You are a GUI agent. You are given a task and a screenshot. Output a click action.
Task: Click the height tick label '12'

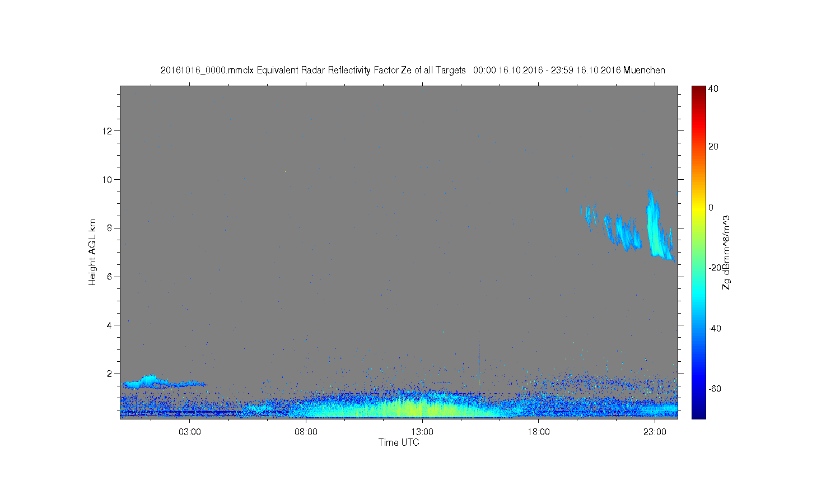click(108, 131)
